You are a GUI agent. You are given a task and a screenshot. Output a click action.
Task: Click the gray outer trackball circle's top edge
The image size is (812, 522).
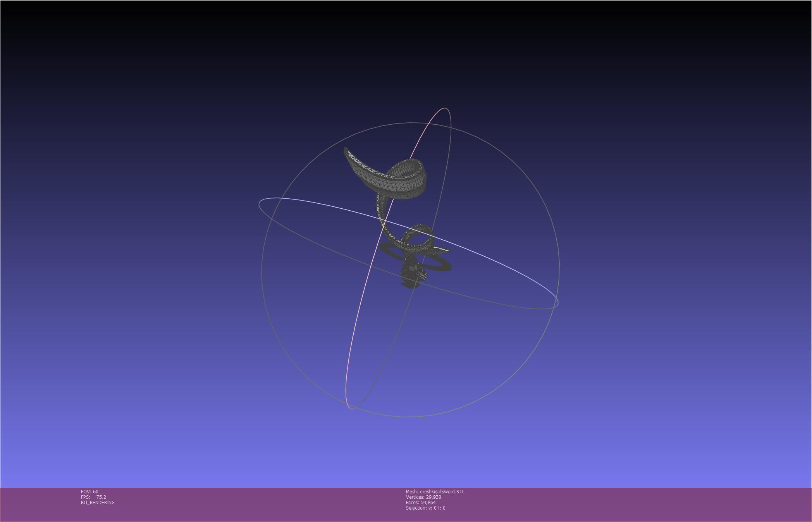[411, 123]
